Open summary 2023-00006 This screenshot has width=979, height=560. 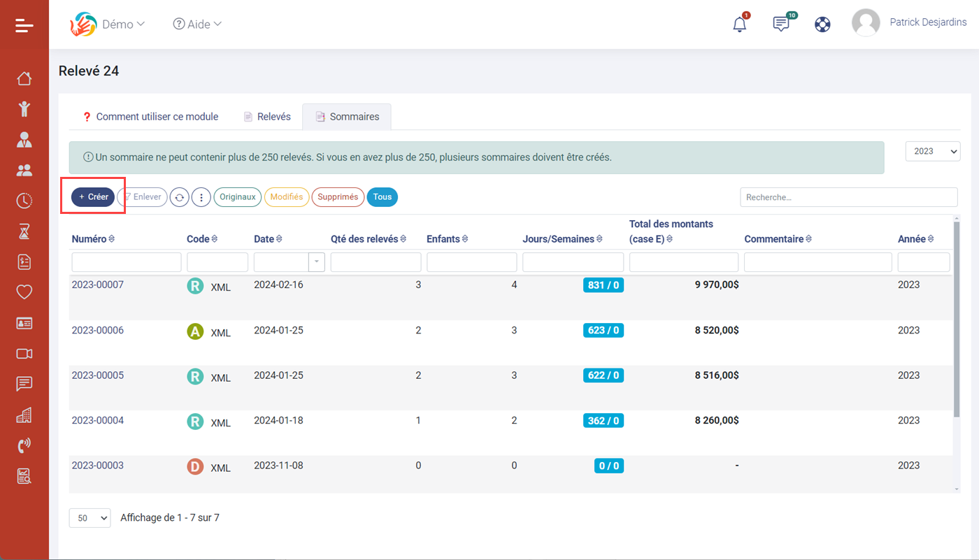point(98,330)
